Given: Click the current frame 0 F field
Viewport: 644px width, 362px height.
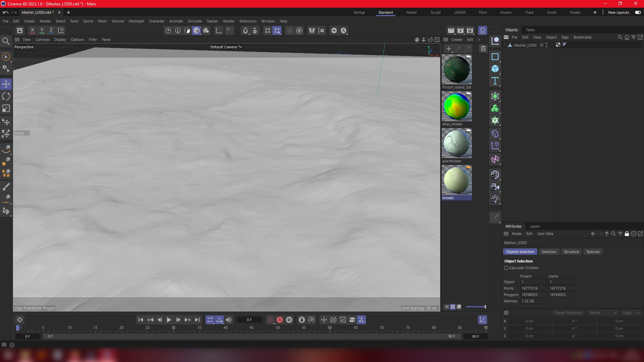Looking at the screenshot, I should [x=249, y=320].
